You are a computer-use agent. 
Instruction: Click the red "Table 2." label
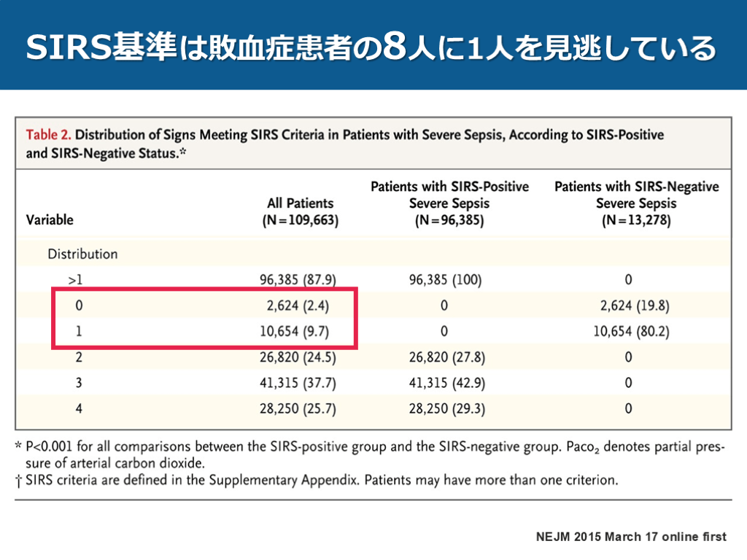coord(49,135)
